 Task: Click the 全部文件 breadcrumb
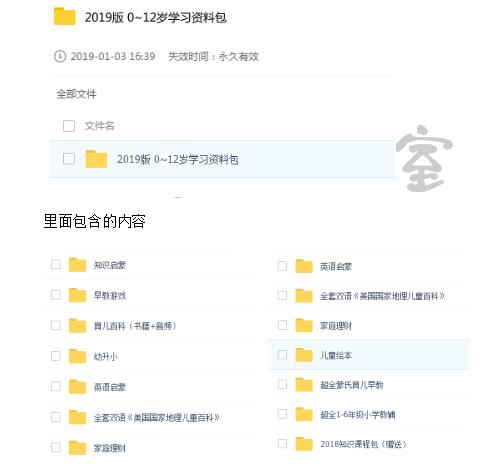pyautogui.click(x=76, y=94)
